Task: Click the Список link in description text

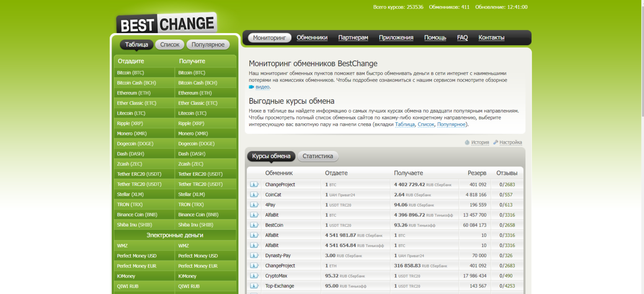Action: pos(426,125)
